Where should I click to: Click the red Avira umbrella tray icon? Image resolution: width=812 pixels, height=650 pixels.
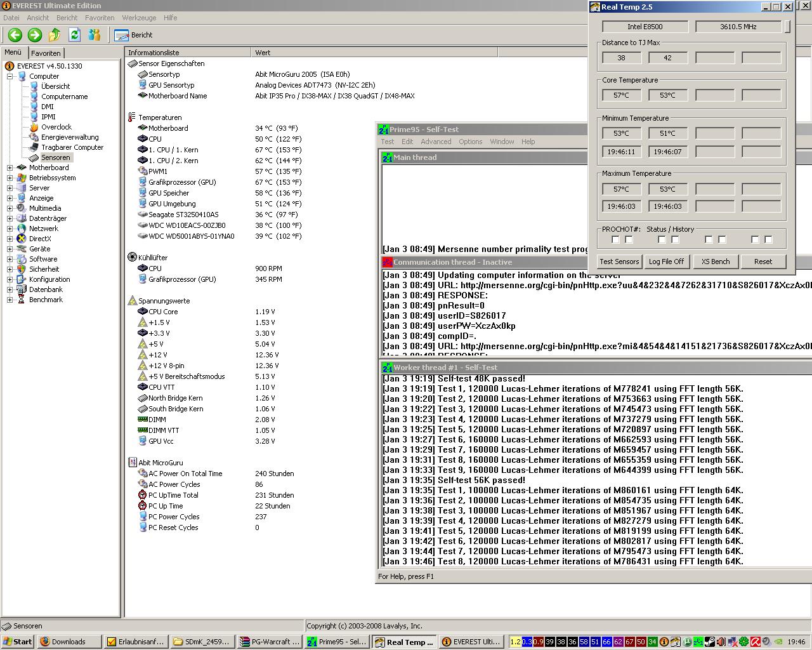755,642
